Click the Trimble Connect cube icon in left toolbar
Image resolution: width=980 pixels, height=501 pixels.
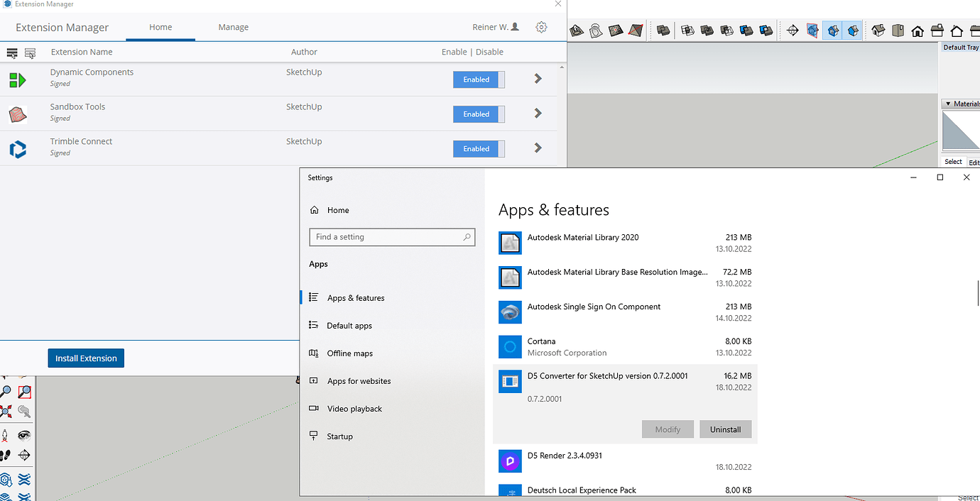[x=6, y=479]
